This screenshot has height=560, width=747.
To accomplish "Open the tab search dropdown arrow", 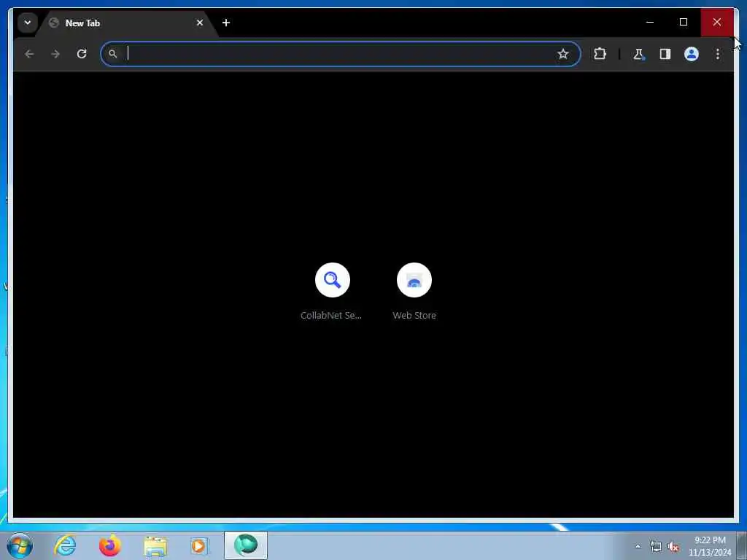I will coord(28,23).
